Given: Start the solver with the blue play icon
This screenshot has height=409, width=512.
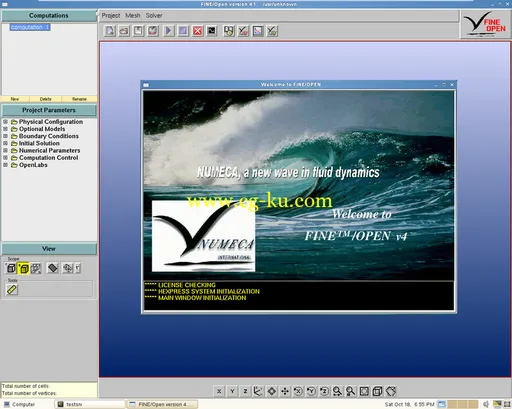Looking at the screenshot, I should (x=168, y=31).
